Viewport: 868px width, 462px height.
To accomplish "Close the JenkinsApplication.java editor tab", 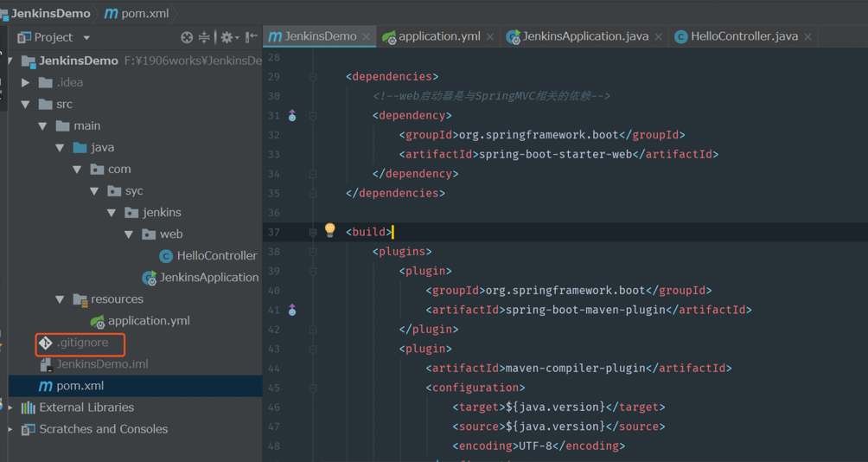I will click(x=658, y=37).
